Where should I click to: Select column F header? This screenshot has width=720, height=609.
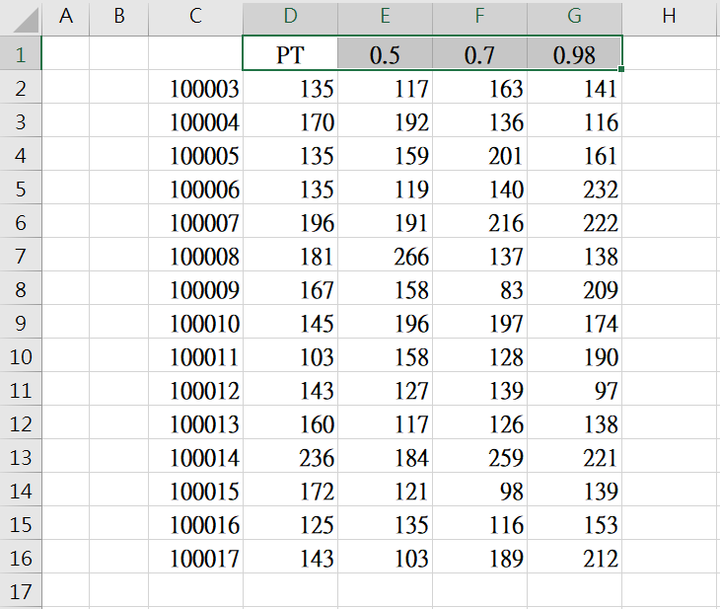pos(480,17)
